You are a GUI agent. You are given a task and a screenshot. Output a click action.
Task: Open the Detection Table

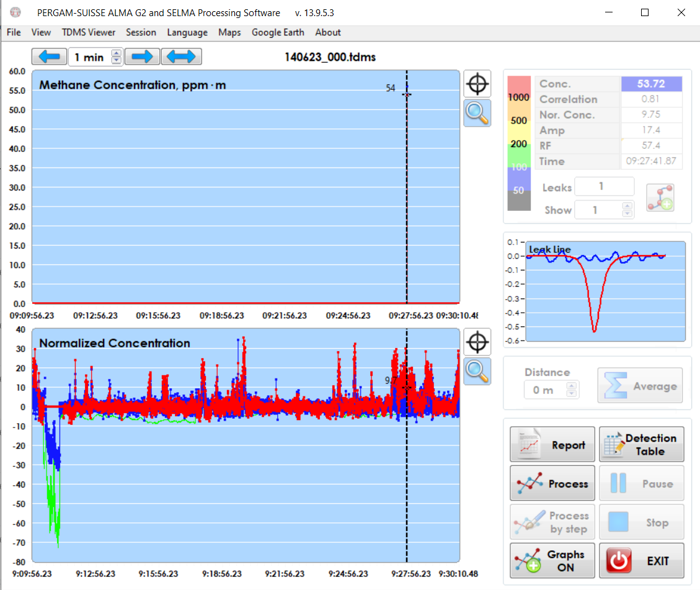click(x=641, y=444)
